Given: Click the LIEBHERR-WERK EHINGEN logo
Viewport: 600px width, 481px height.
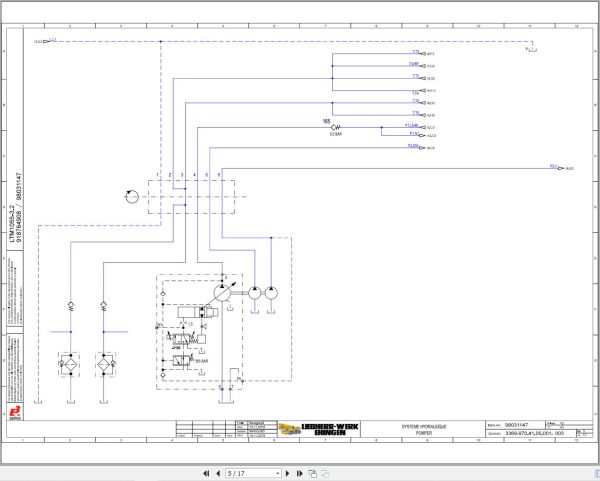Looking at the screenshot, I should point(318,429).
